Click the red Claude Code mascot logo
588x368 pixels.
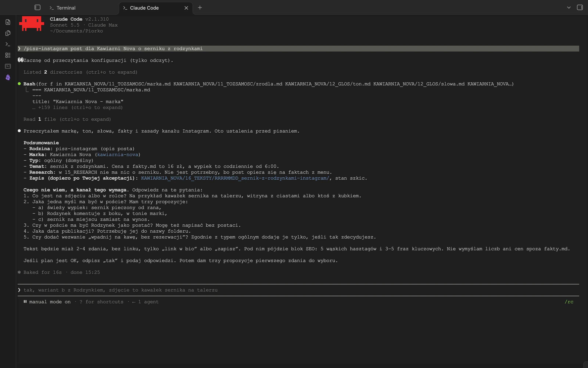click(32, 24)
